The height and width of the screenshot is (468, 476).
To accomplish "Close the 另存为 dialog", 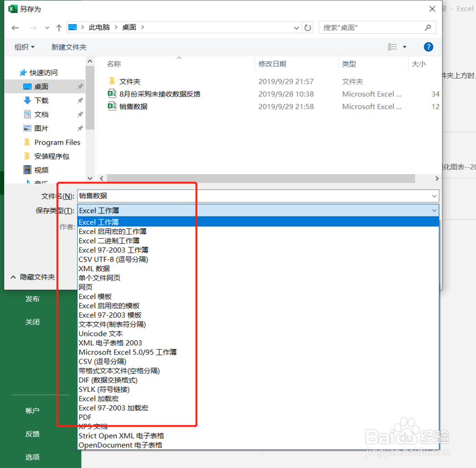I will (x=432, y=9).
